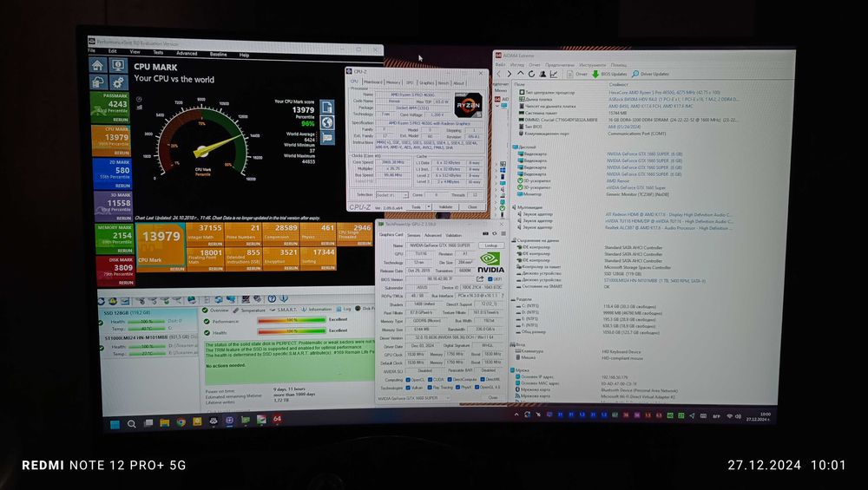This screenshot has height=490, width=868.
Task: Toggle the OpenCL checkbox in GPU-Z
Action: (x=408, y=380)
